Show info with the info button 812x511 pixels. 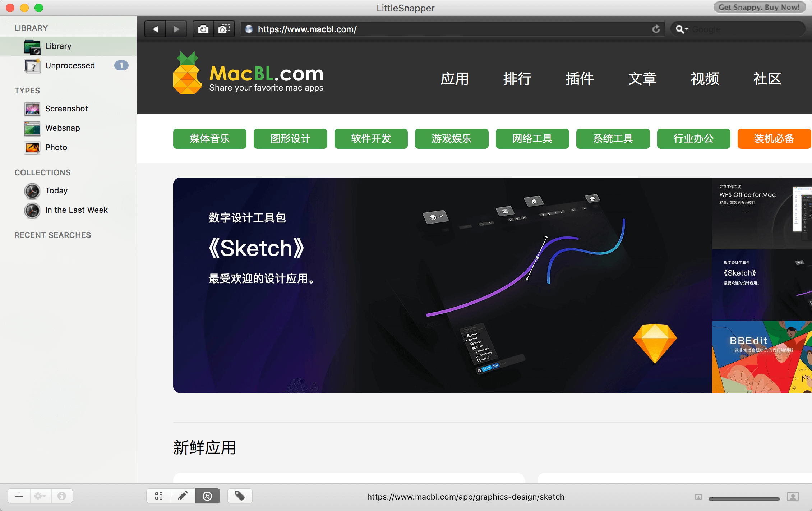[x=62, y=496]
